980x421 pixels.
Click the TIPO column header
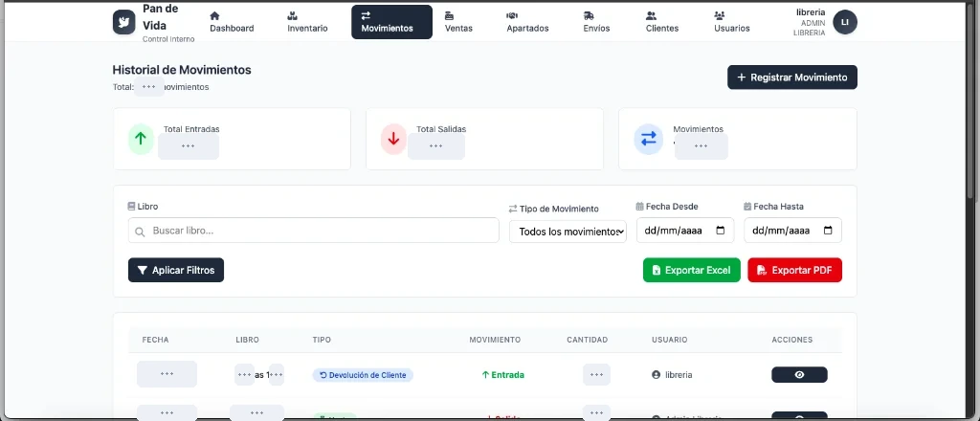(x=322, y=340)
